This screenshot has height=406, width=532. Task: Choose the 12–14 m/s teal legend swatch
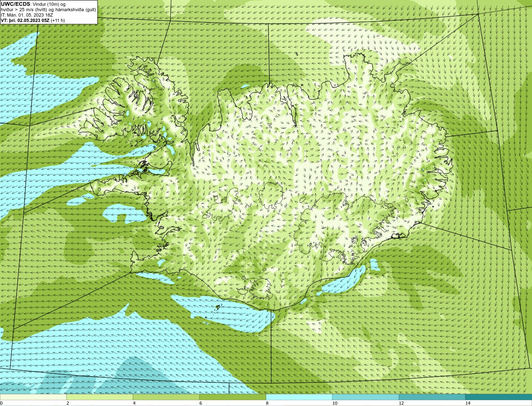coord(432,397)
